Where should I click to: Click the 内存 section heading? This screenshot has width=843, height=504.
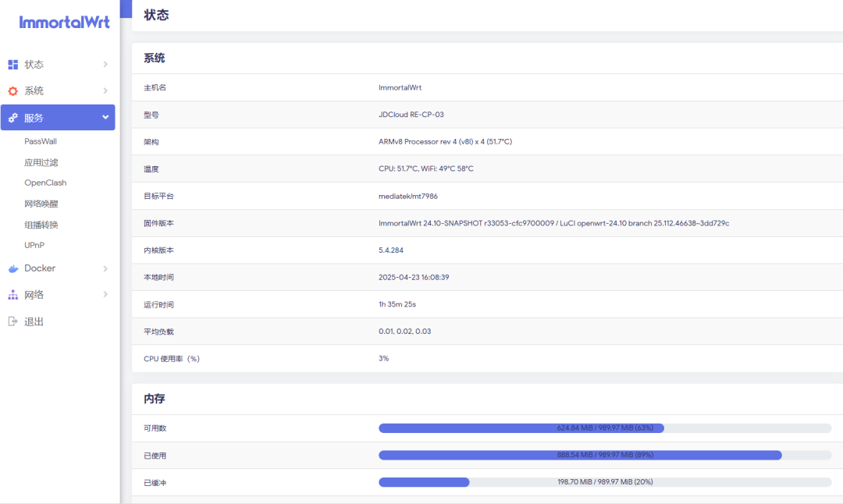tap(155, 399)
